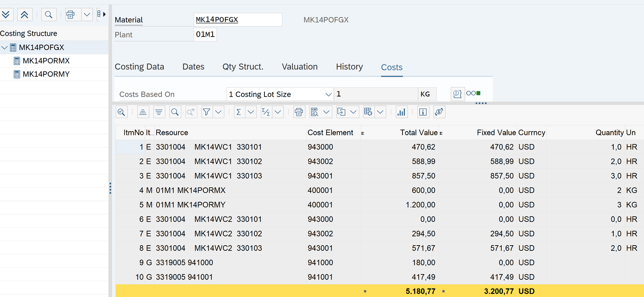Click the cost estimate status log icon
This screenshot has height=297, width=644.
(x=457, y=94)
